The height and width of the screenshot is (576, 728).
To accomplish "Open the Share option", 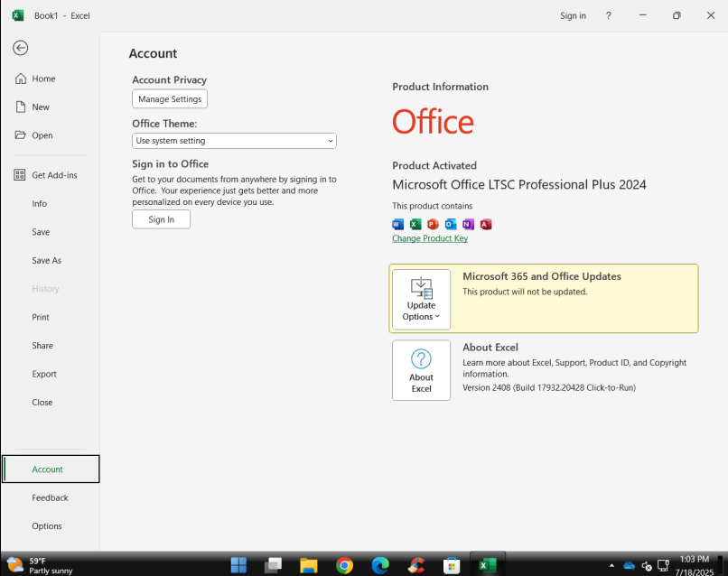I will coord(42,345).
